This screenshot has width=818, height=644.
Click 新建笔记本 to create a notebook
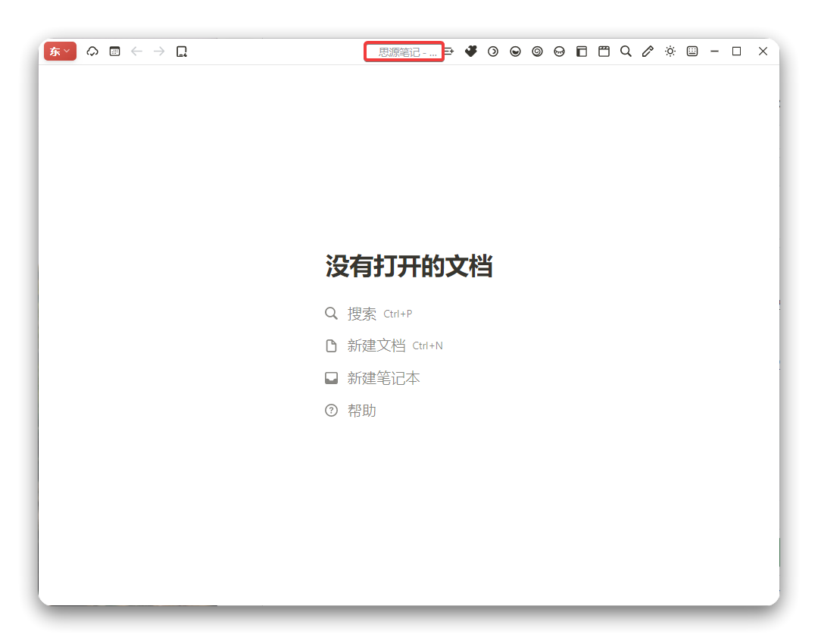pyautogui.click(x=383, y=378)
